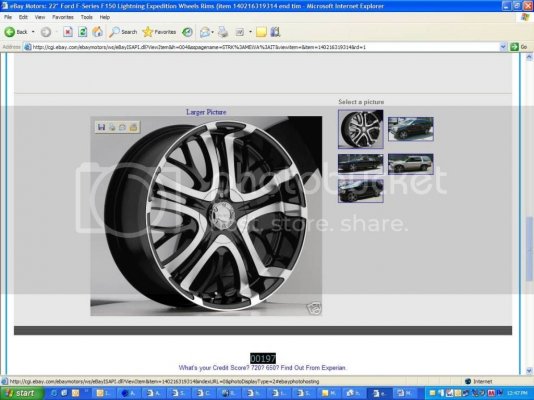The height and width of the screenshot is (400, 534).
Task: Click the email icon on the image toolbar
Action: (x=122, y=127)
